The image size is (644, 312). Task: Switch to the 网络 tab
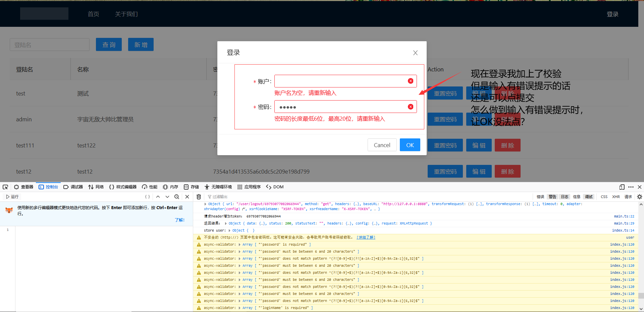[96, 187]
